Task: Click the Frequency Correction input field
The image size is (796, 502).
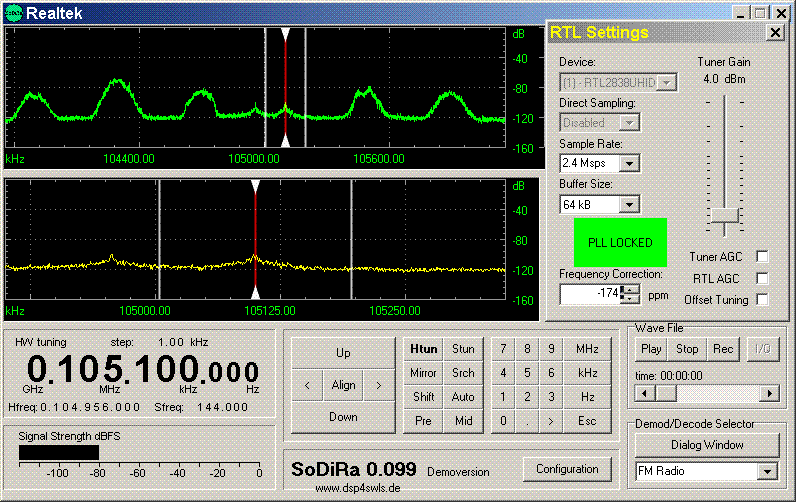Action: (590, 293)
